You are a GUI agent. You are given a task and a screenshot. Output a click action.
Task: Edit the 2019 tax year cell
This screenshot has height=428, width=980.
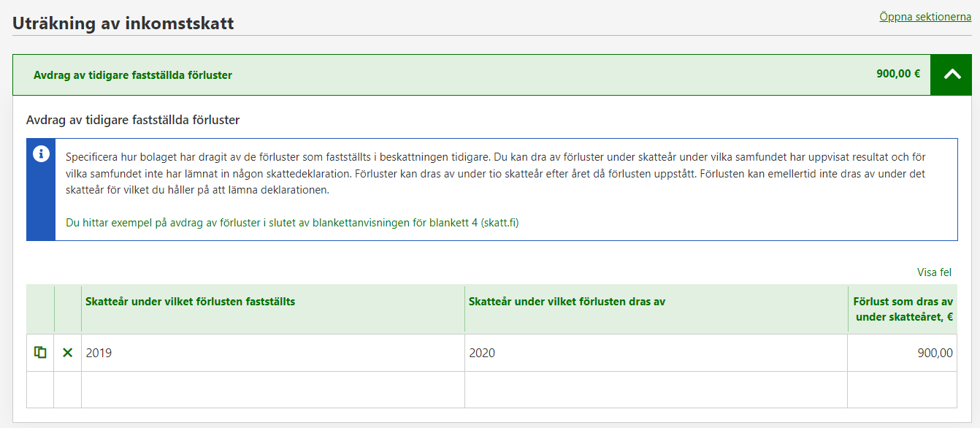272,354
